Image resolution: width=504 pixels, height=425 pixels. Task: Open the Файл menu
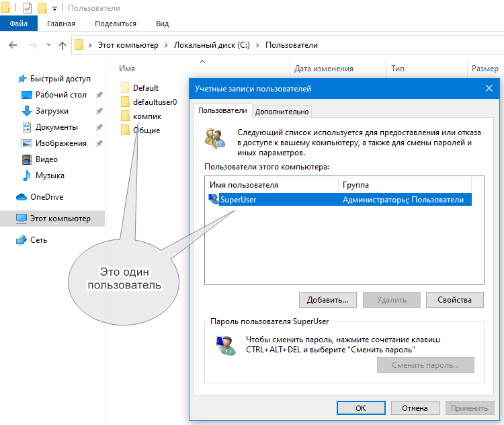click(19, 24)
